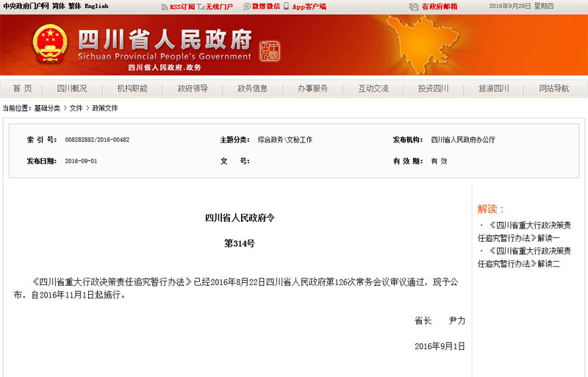Screen dimensions: 588x377
Task: Click the government mailbox envelope icon
Action: pos(414,7)
